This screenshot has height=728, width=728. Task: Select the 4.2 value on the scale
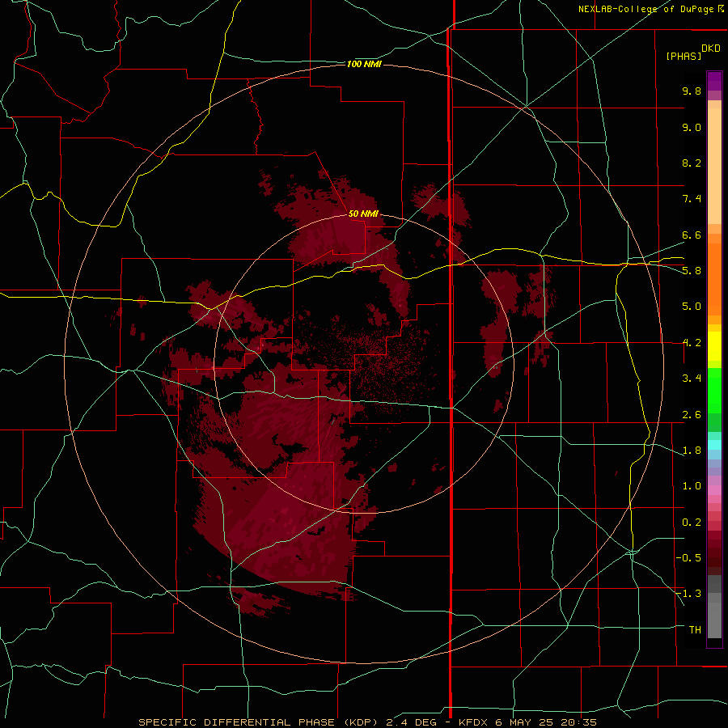692,343
